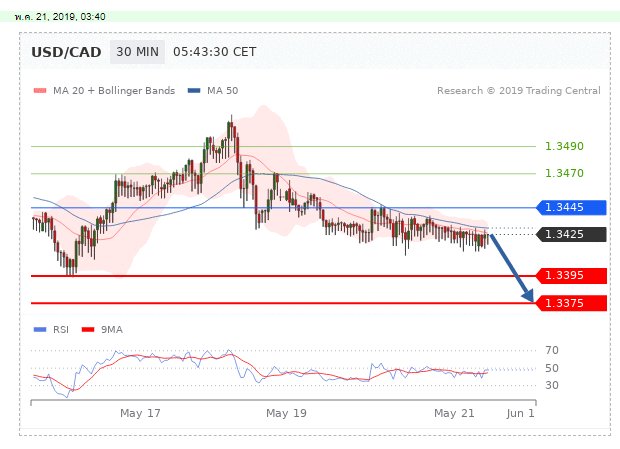Image resolution: width=620 pixels, height=449 pixels.
Task: Click the black 1.3425 current price tag
Action: point(571,234)
